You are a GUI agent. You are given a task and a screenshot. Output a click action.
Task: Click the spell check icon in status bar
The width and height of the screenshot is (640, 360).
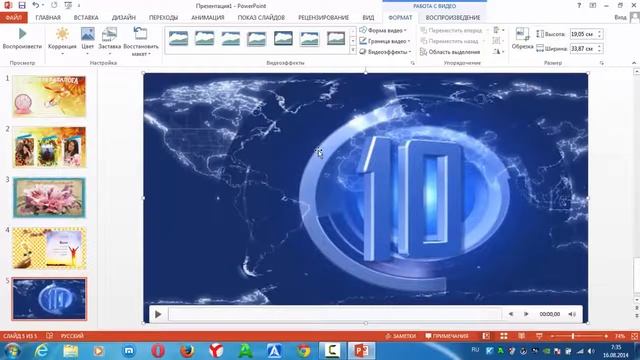click(x=49, y=336)
